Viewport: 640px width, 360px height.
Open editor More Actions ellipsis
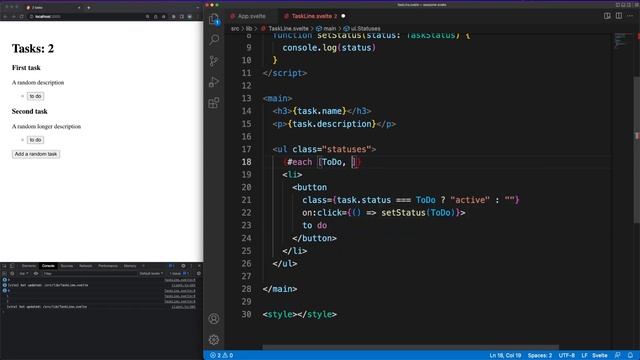pyautogui.click(x=630, y=16)
